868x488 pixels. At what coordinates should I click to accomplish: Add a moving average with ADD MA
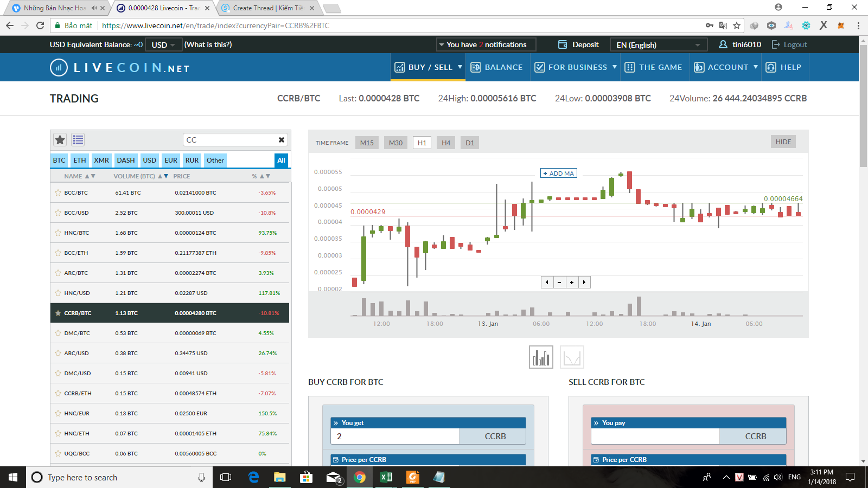[559, 173]
